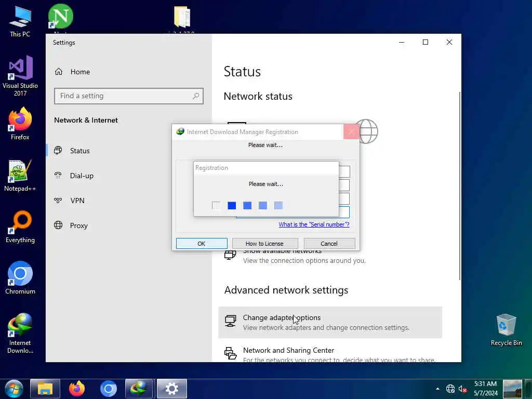Open "What is the Serial number?" link
The height and width of the screenshot is (399, 532).
tap(314, 224)
